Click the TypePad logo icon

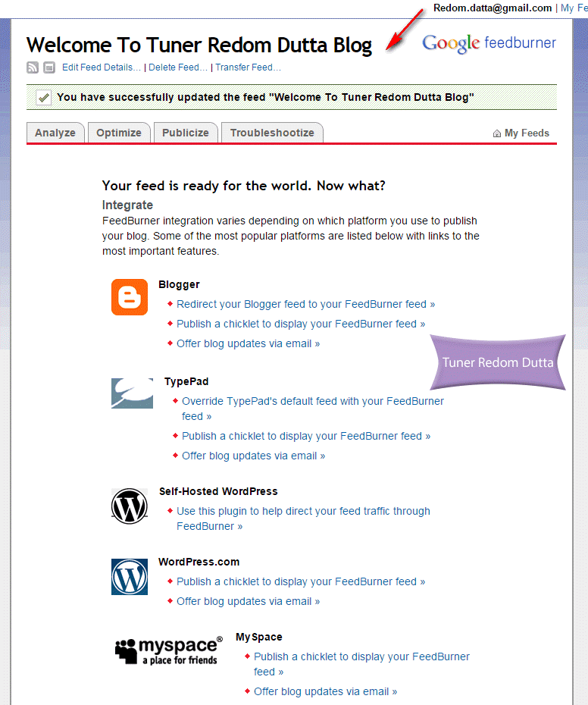(x=132, y=393)
